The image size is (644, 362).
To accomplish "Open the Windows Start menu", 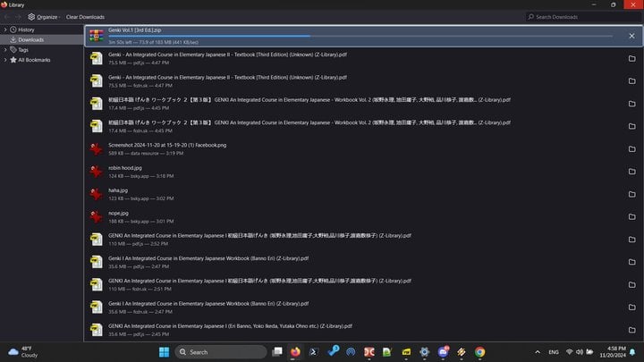I will (x=164, y=352).
